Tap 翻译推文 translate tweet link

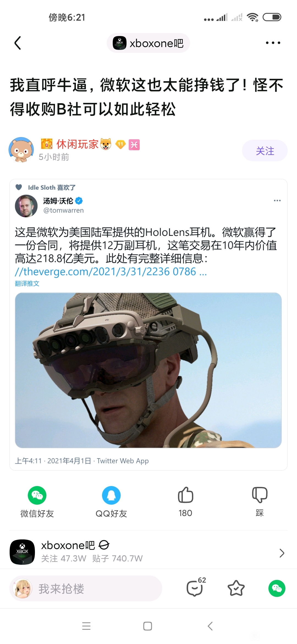point(27,283)
